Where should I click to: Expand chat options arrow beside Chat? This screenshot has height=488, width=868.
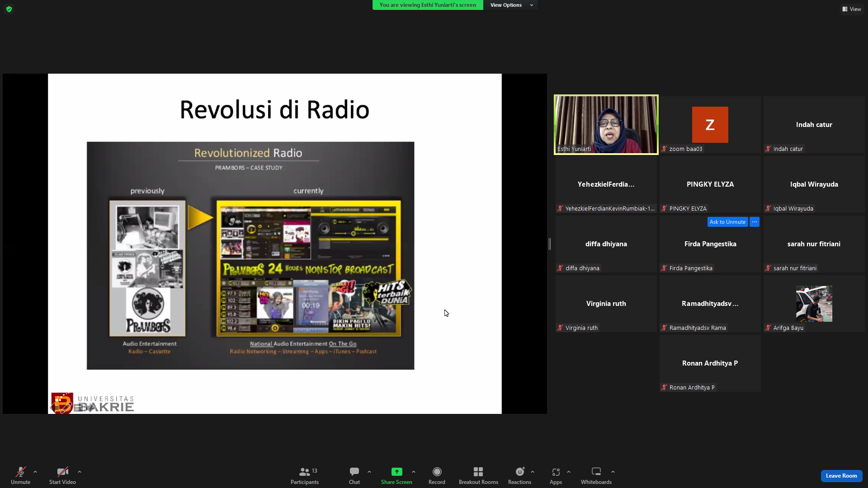pos(369,472)
